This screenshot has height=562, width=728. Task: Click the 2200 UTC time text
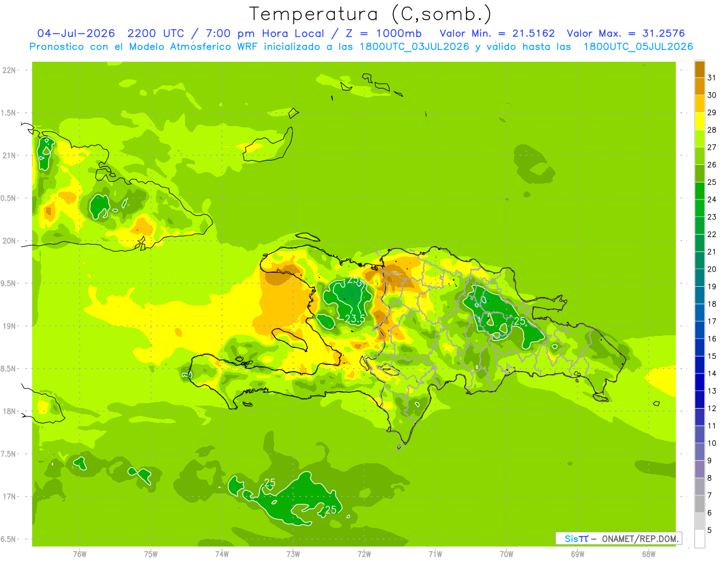[157, 33]
